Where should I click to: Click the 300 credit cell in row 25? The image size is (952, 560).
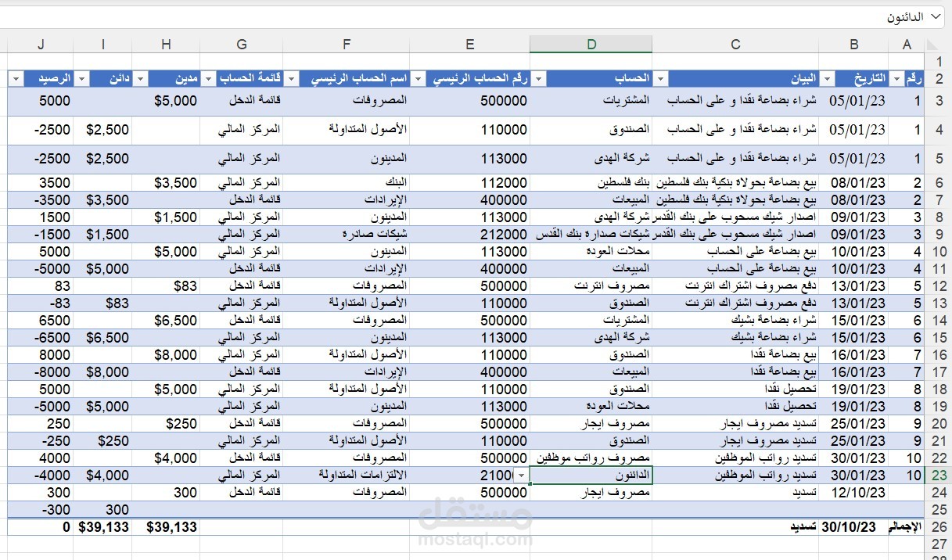pos(102,510)
